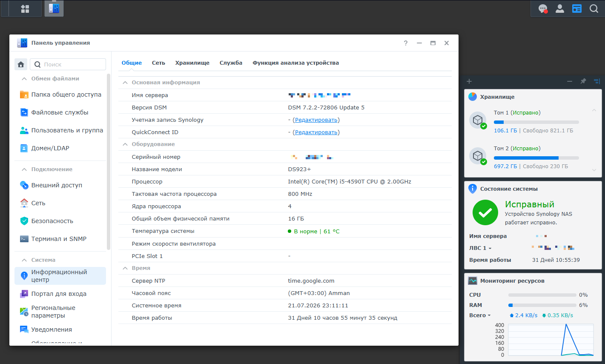Click the Том 2 usage bar
This screenshot has height=364, width=605.
[x=536, y=158]
